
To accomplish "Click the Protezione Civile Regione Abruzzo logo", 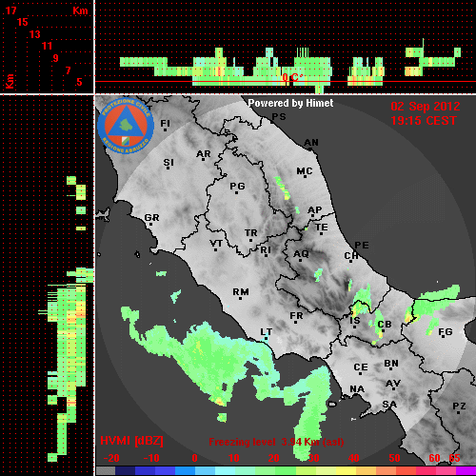I will [x=126, y=126].
